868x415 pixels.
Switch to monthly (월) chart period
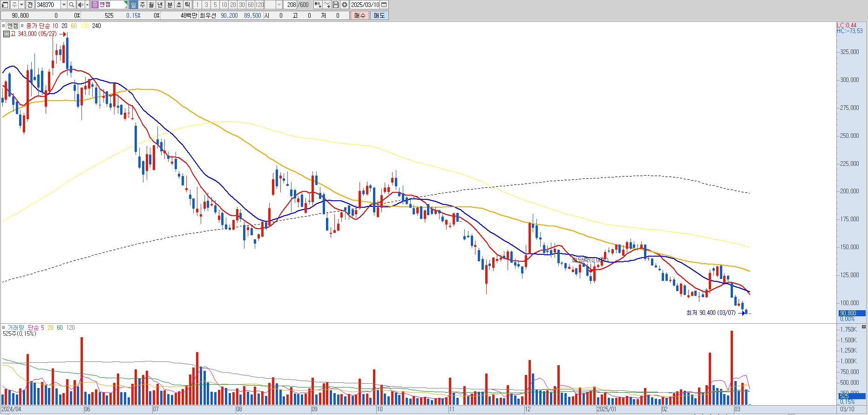[x=151, y=5]
